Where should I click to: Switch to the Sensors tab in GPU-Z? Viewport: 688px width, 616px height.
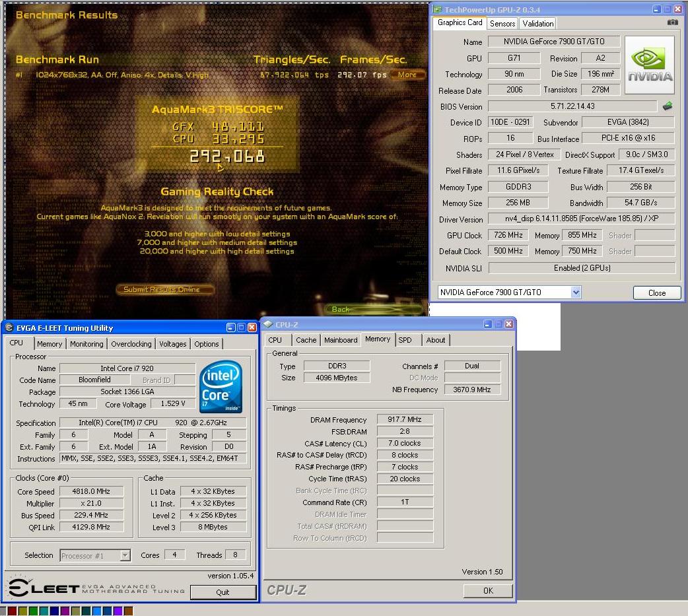pyautogui.click(x=502, y=24)
